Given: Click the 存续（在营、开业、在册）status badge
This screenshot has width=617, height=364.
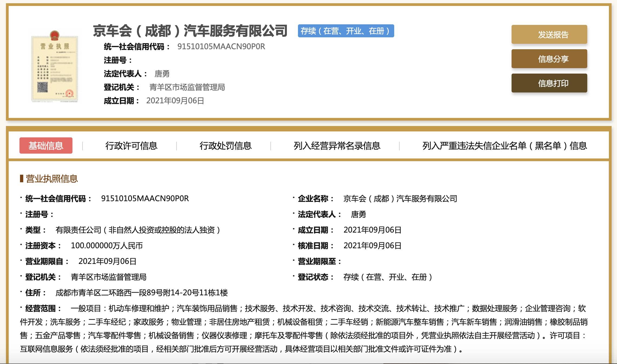Looking at the screenshot, I should tap(346, 31).
